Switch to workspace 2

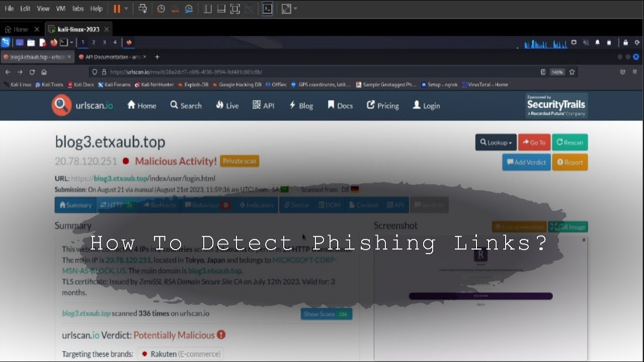94,42
